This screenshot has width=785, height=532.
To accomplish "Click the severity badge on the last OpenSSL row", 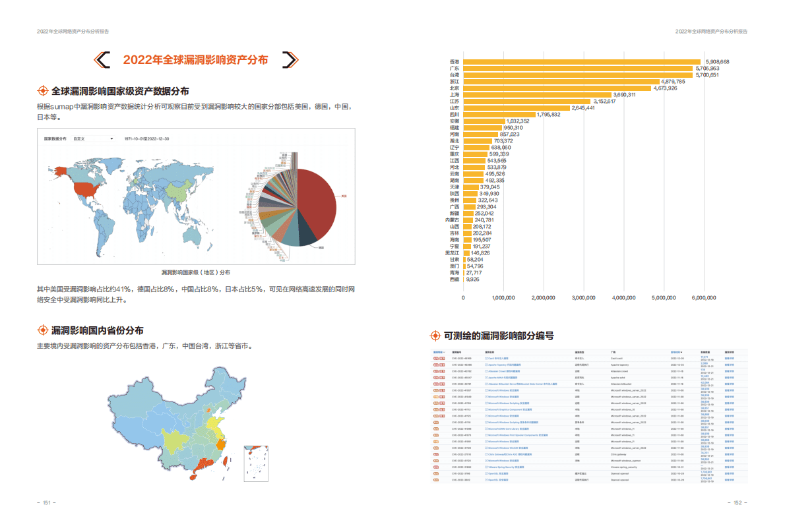I will pos(435,479).
